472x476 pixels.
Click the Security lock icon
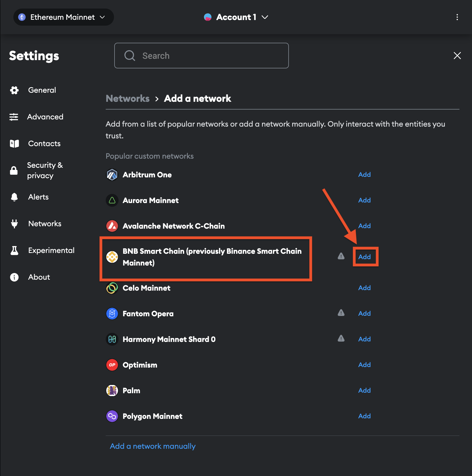14,170
